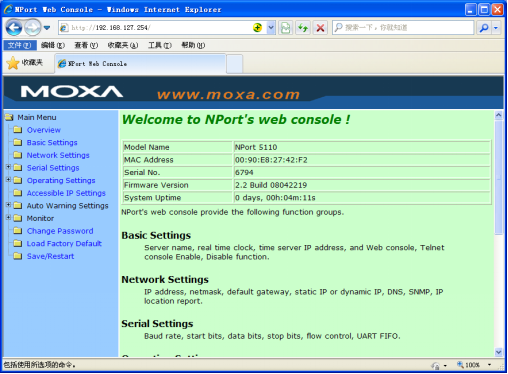Click the content scrollbar down arrow
508x374 pixels.
[499, 352]
